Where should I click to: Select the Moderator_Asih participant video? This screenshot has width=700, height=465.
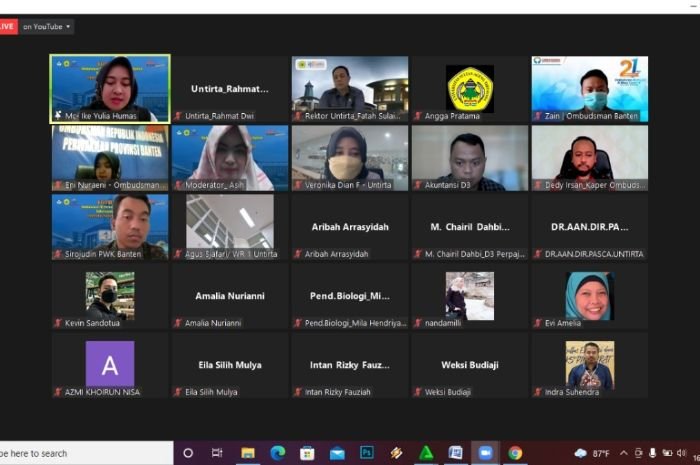click(229, 157)
